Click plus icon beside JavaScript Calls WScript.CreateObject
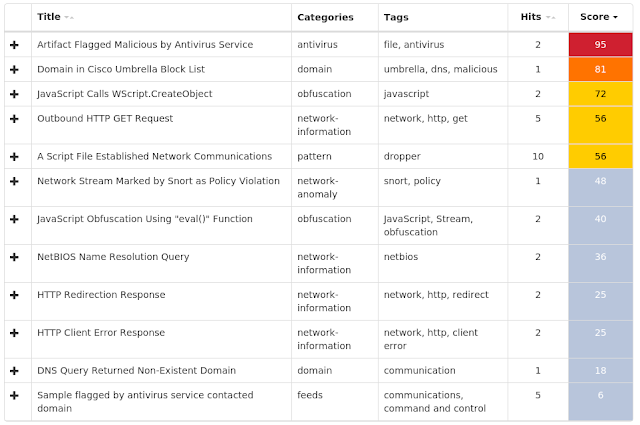The height and width of the screenshot is (425, 640). pyautogui.click(x=14, y=94)
